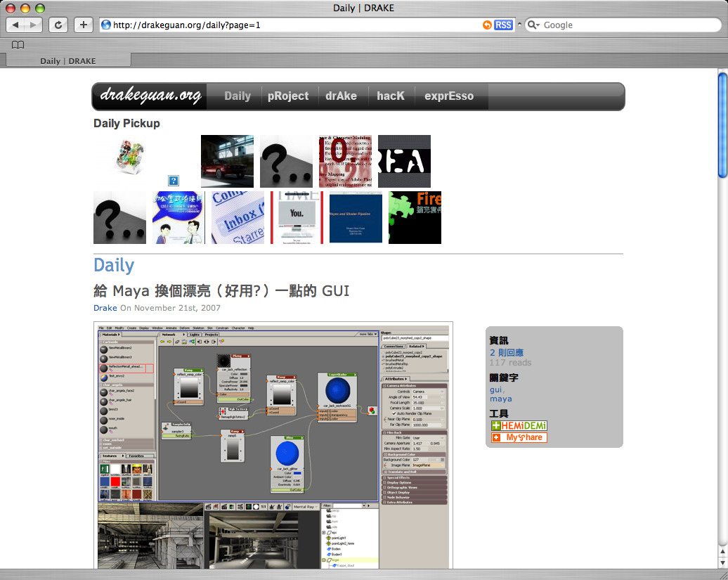Open the question-mark thumbnail in the second row
This screenshot has height=580, width=728.
(x=119, y=217)
